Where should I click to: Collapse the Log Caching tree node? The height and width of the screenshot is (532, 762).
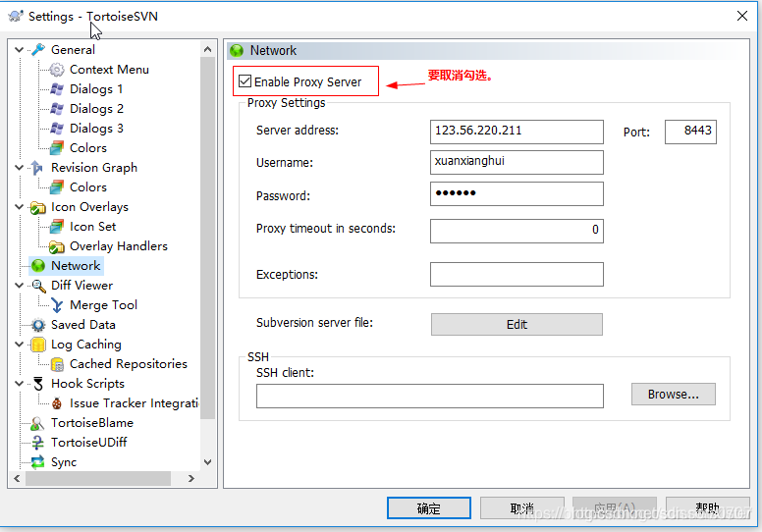tap(20, 345)
